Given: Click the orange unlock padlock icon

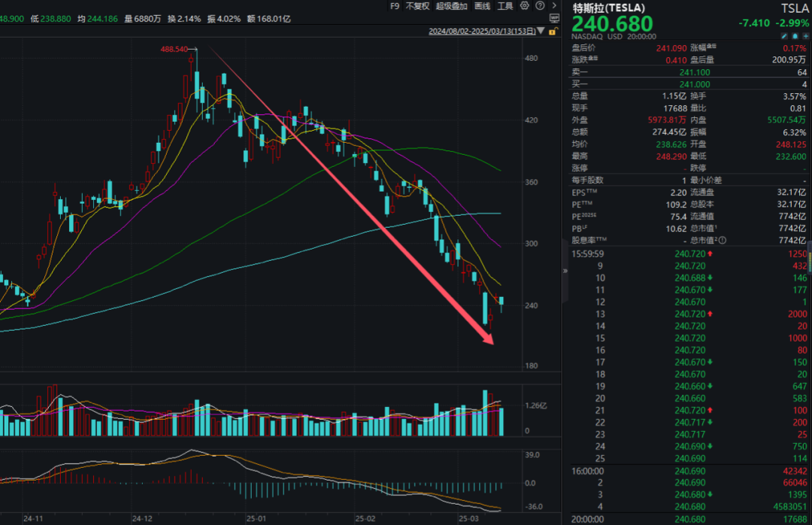Looking at the screenshot, I should [x=553, y=32].
